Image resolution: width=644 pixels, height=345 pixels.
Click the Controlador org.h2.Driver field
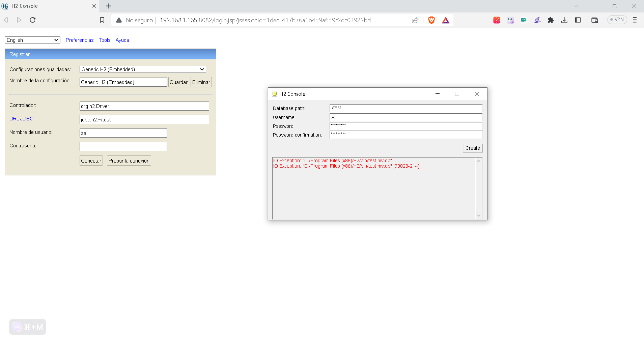(144, 106)
